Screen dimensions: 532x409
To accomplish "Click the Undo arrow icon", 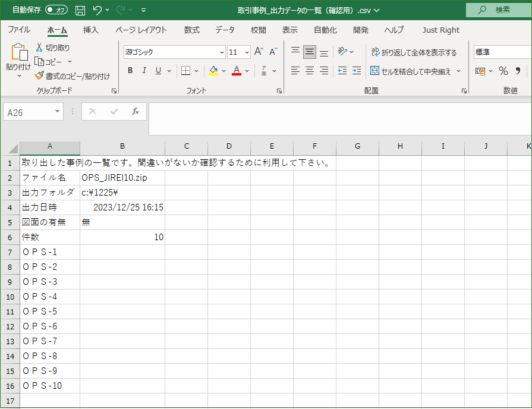I will (97, 10).
